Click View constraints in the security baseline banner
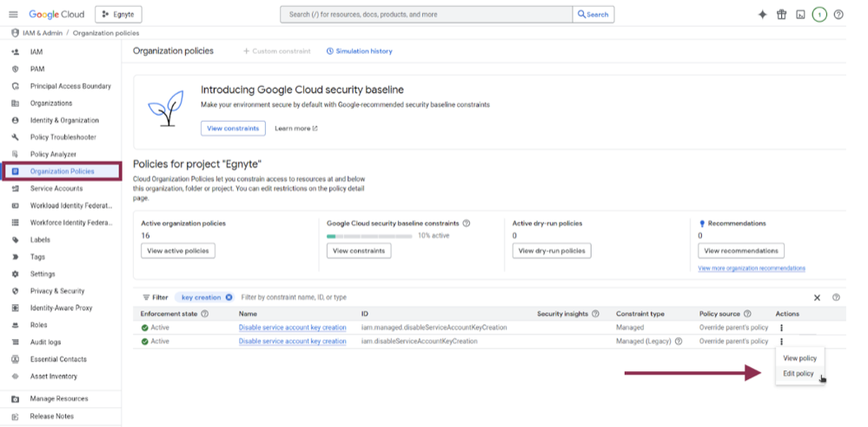Viewport: 868px width, 427px height. [233, 128]
